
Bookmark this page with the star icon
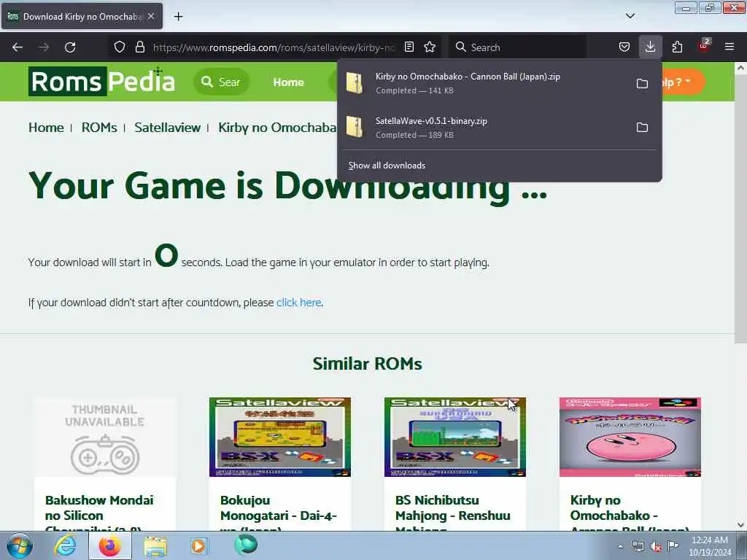pyautogui.click(x=430, y=47)
